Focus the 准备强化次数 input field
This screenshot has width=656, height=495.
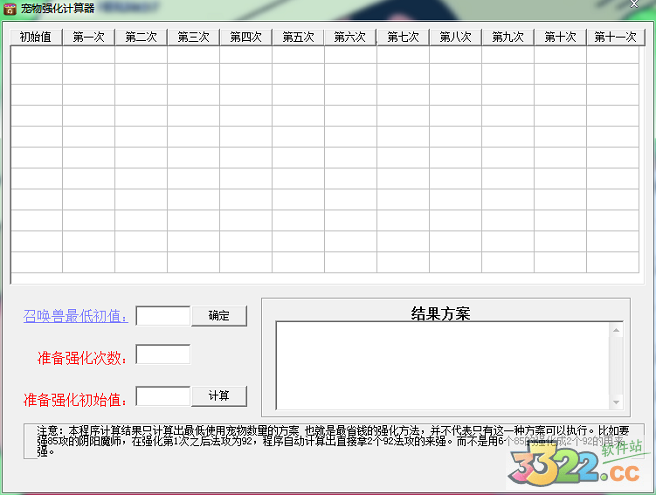[163, 354]
